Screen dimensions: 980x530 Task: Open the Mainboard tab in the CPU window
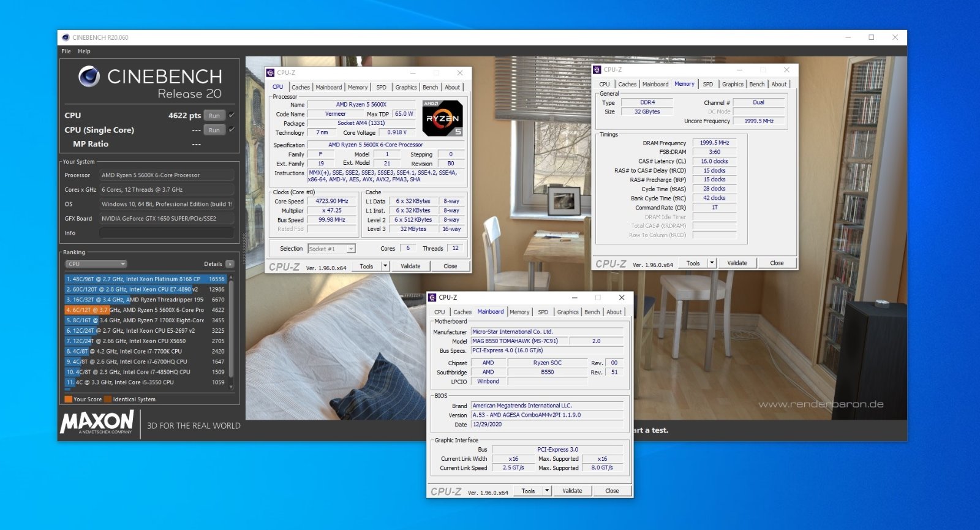(329, 88)
